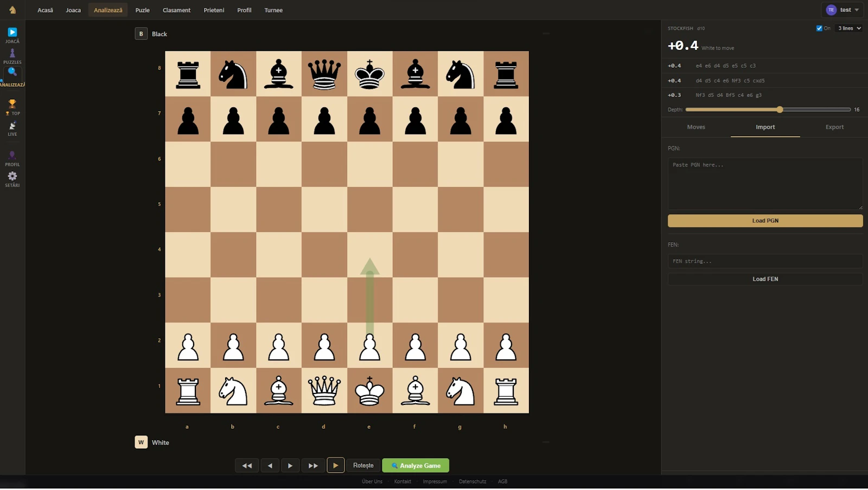Open the Profil top navigation item
Screen dimensions: 868x490
point(244,10)
